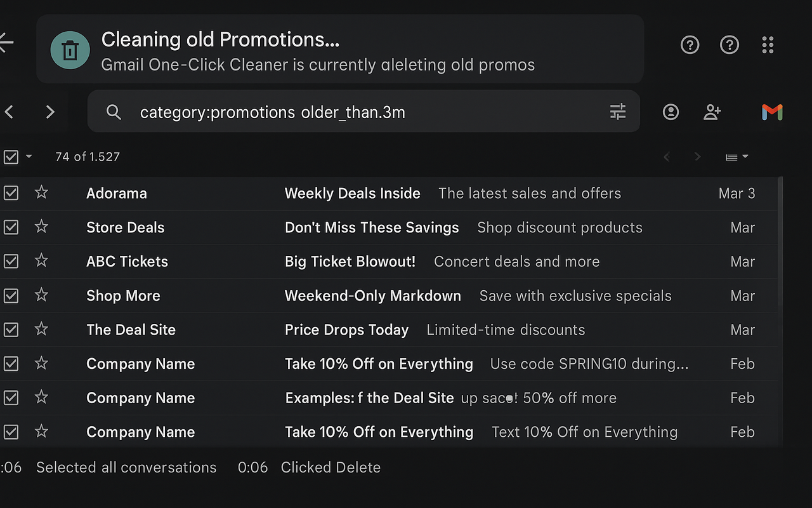Open the Google apps grid menu
The width and height of the screenshot is (812, 508).
tap(768, 45)
